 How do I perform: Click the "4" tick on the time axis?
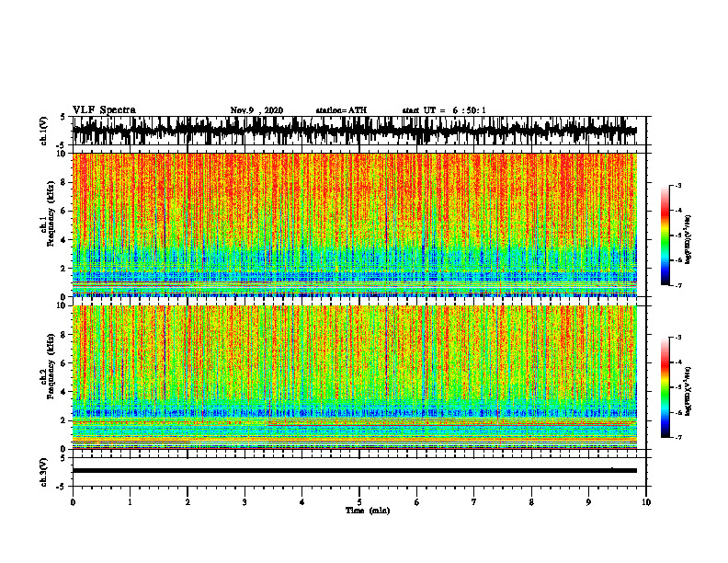click(x=302, y=502)
